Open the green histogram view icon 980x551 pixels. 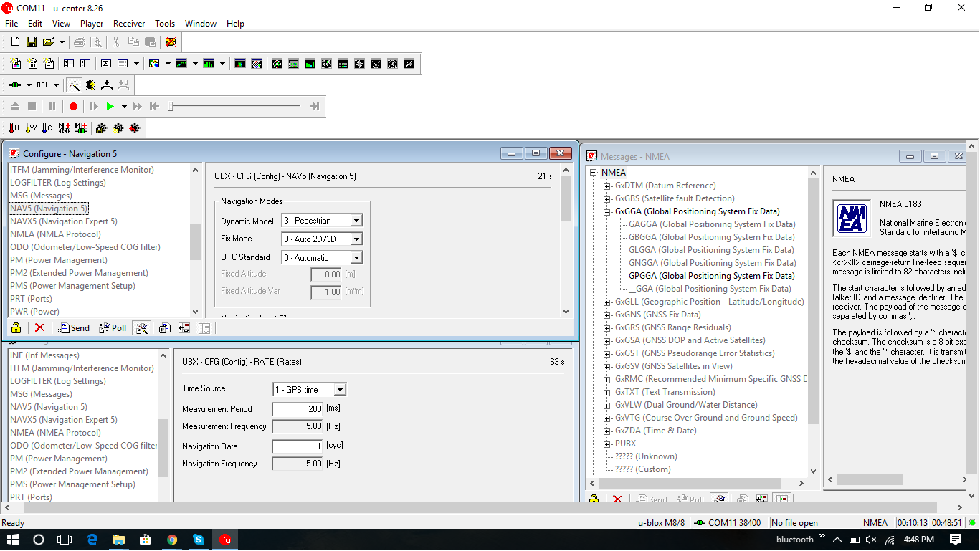click(209, 63)
